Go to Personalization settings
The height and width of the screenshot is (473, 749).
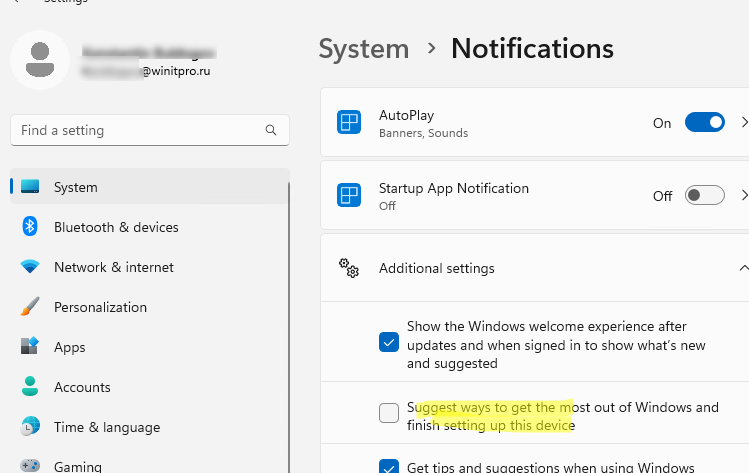150,307
